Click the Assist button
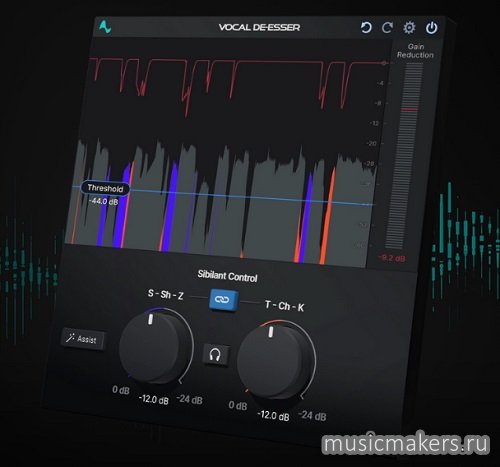 [83, 339]
